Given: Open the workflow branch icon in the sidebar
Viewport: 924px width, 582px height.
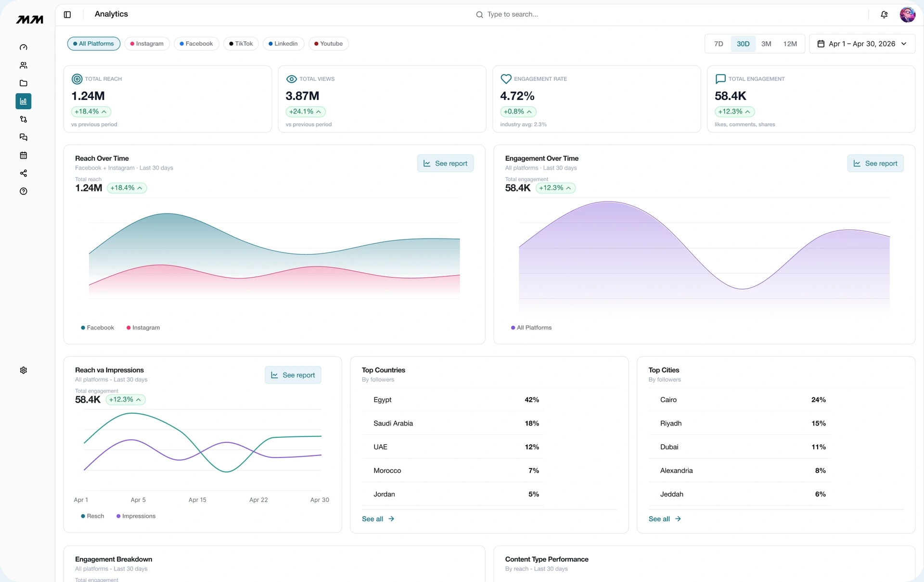Looking at the screenshot, I should point(23,119).
